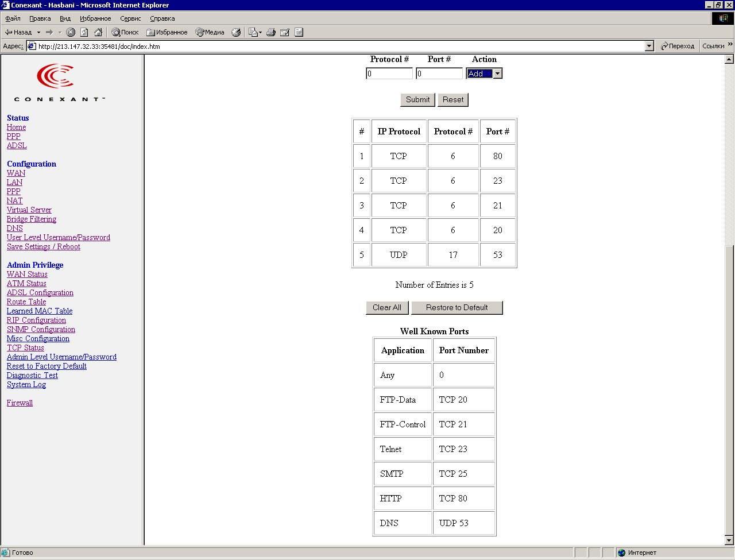Open User Level Username/Password link
The width and height of the screenshot is (735, 560).
pyautogui.click(x=59, y=237)
